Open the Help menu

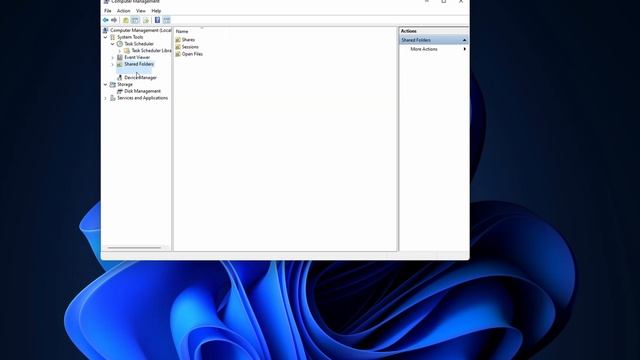point(156,11)
